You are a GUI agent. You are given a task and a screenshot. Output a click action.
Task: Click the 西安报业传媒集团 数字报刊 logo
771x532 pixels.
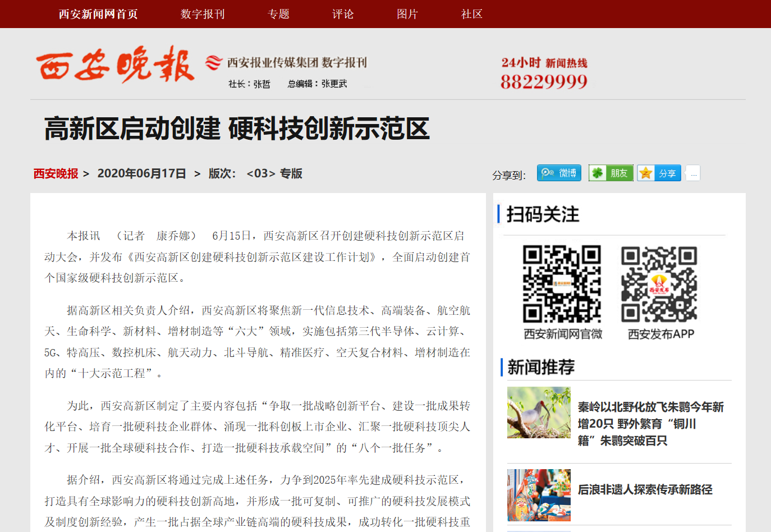point(287,62)
